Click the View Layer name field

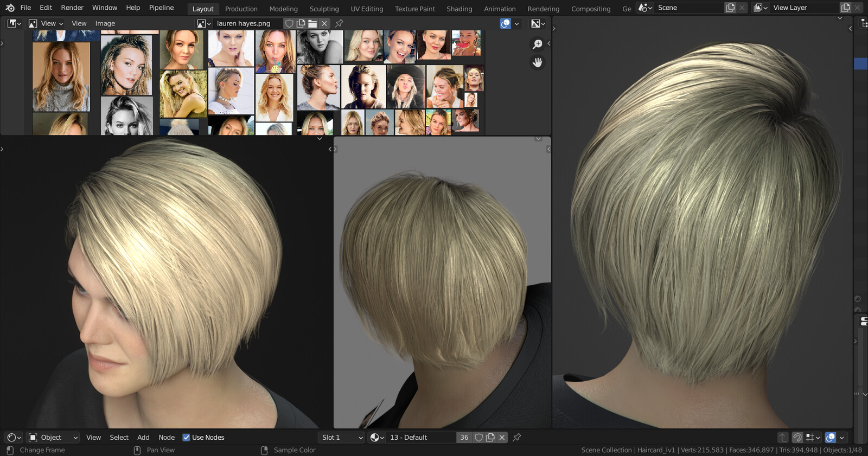804,8
